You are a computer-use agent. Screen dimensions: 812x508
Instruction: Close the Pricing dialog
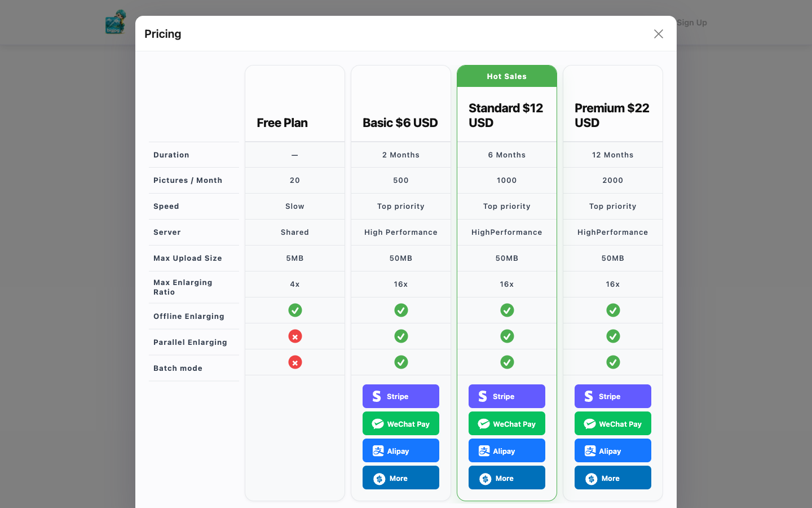[658, 34]
